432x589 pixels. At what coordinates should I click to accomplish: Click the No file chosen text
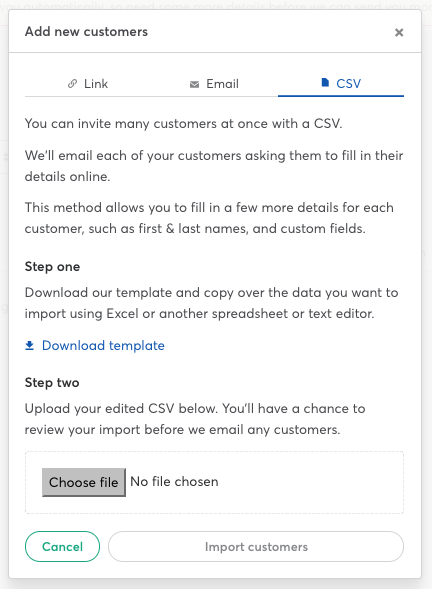174,482
